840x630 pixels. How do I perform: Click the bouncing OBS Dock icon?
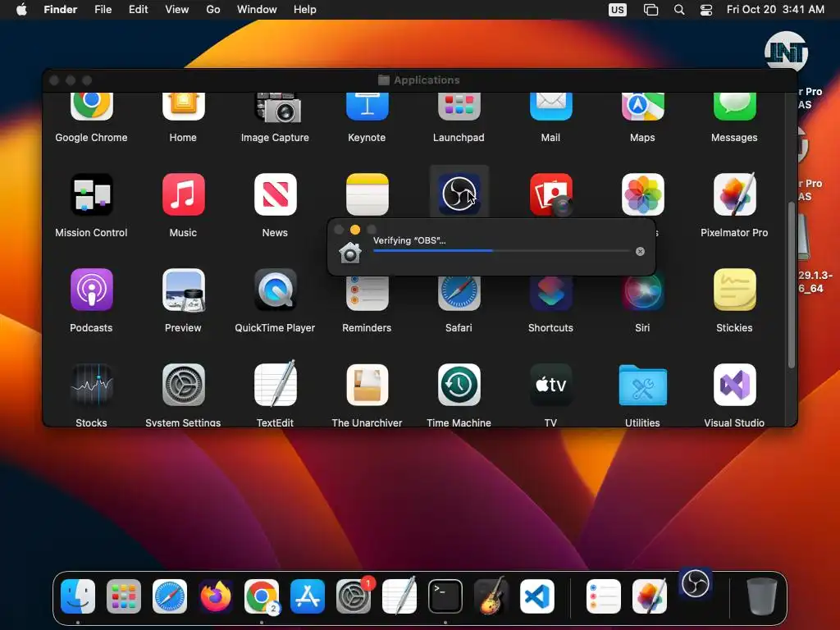696,584
